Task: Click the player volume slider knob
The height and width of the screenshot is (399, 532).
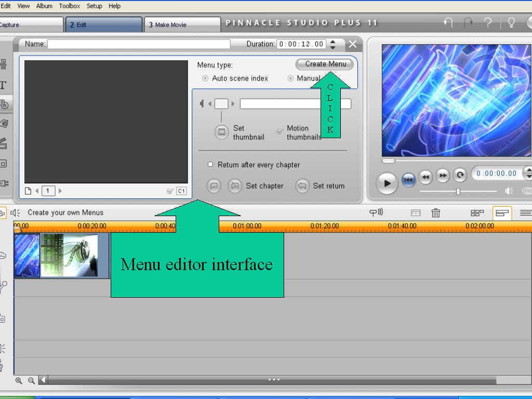Action: tap(458, 192)
